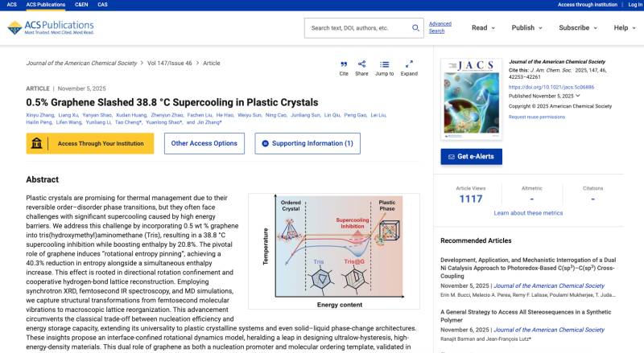Click the Expand arrows icon
This screenshot has width=644, height=353.
click(x=409, y=64)
